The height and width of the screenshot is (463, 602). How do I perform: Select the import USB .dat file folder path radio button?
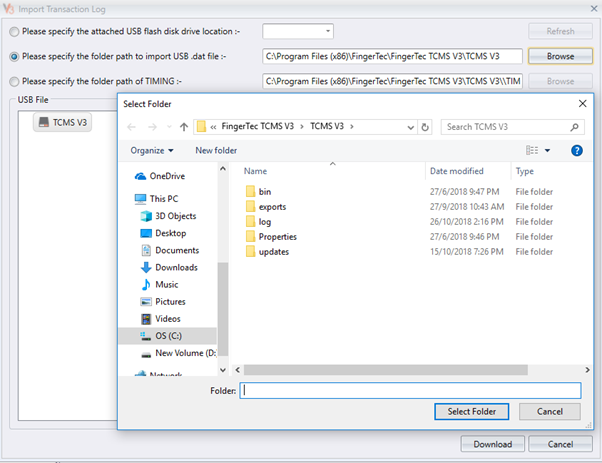pos(14,57)
